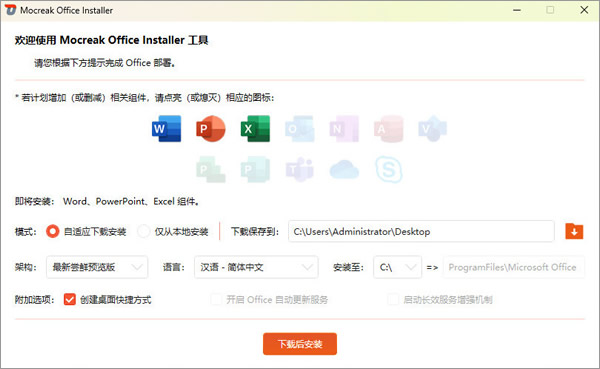
Task: Toggle the PowerPoint component icon
Action: click(210, 129)
